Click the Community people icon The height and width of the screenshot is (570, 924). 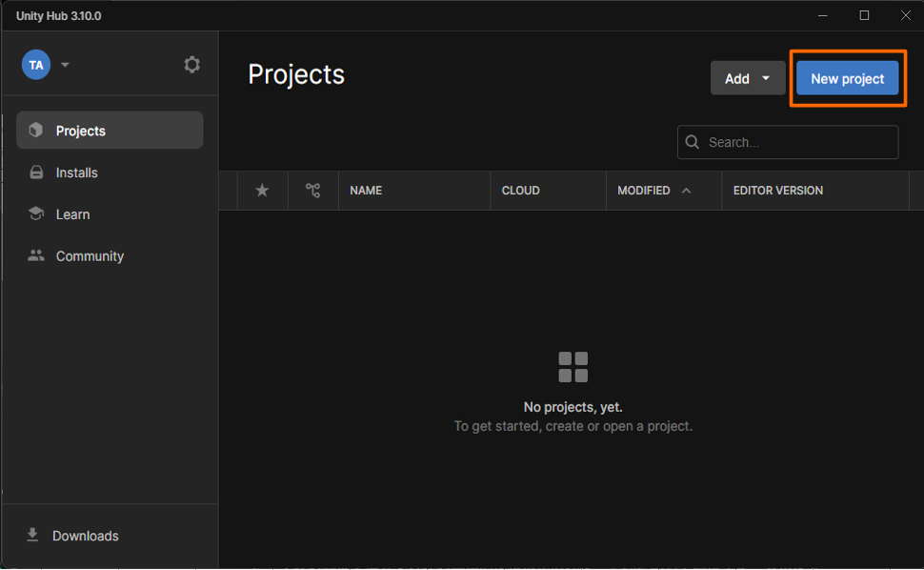pyautogui.click(x=36, y=255)
